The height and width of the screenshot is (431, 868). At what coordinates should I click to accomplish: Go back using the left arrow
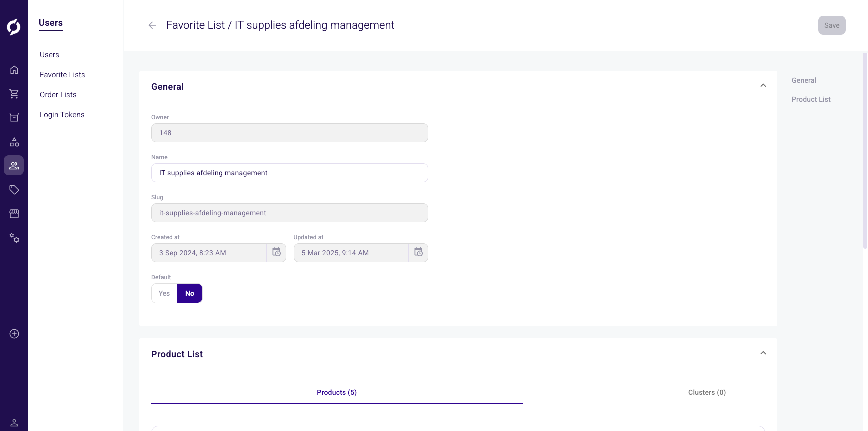click(152, 25)
